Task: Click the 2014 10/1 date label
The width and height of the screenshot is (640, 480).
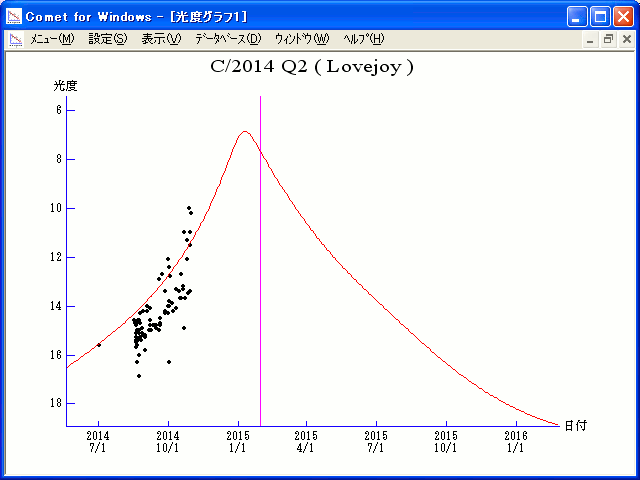Action: point(168,442)
